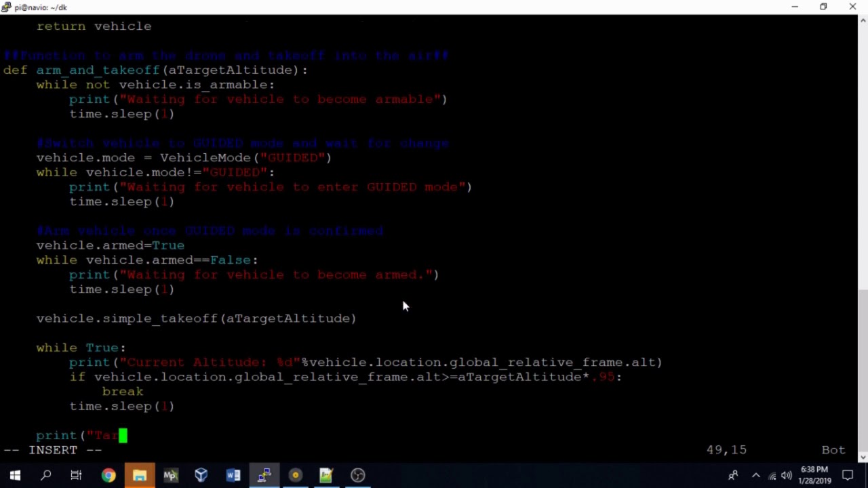Restore down the PuTTY window
Viewport: 868px width, 488px height.
(x=823, y=7)
